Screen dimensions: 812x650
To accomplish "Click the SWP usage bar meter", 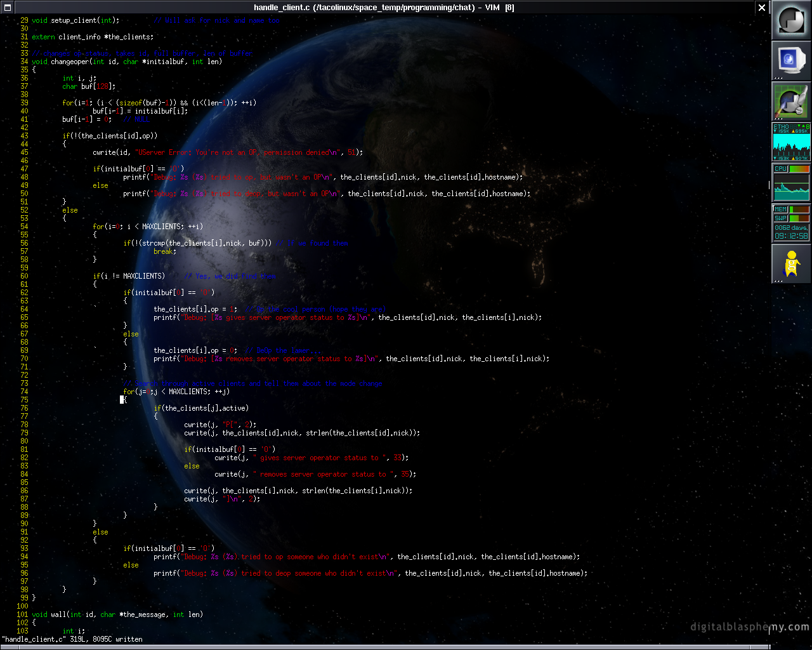I will [x=799, y=218].
